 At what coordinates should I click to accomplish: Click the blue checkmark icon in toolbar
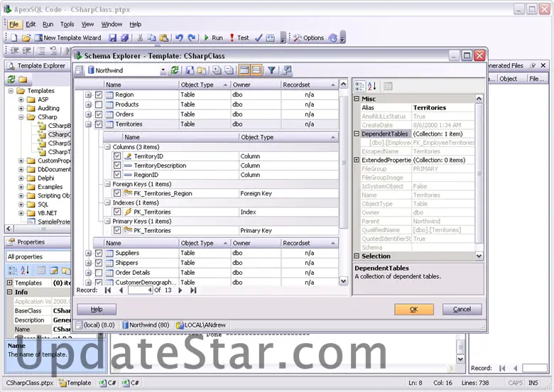coord(259,38)
